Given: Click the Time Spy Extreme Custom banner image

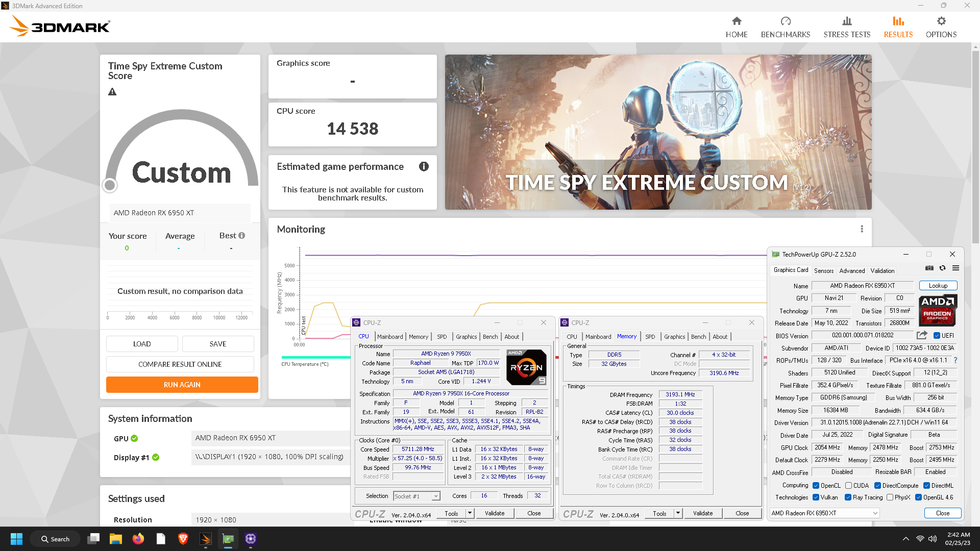Looking at the screenshot, I should pos(658,132).
